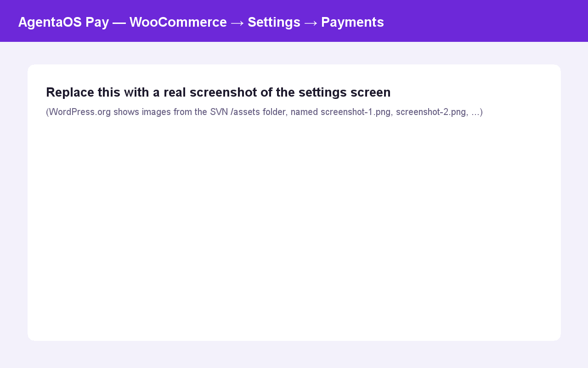Click the header title 'AgentaOS Pay — WooCommerce → Settings → Payments'
Screen dimensions: 588x368
(x=201, y=22)
